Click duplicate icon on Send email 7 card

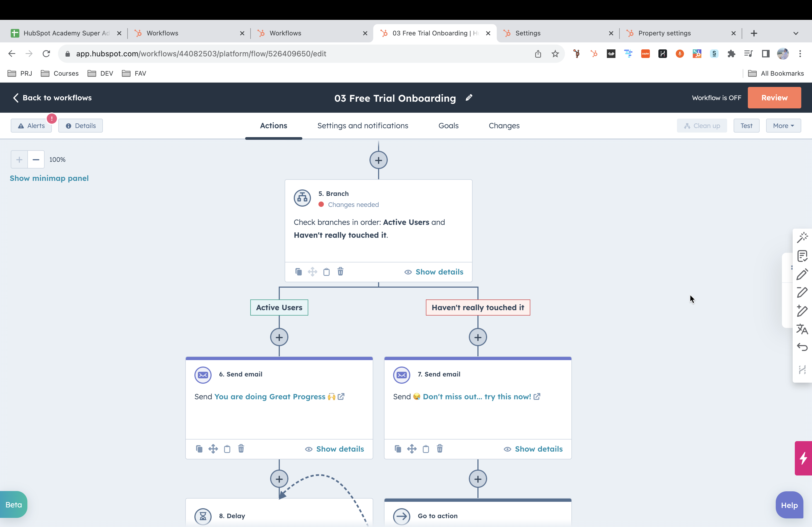pos(397,449)
